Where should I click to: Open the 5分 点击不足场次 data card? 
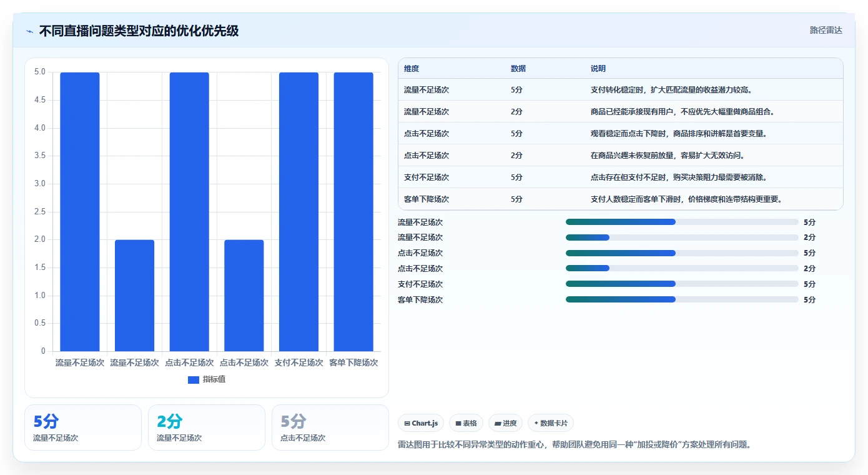click(330, 427)
